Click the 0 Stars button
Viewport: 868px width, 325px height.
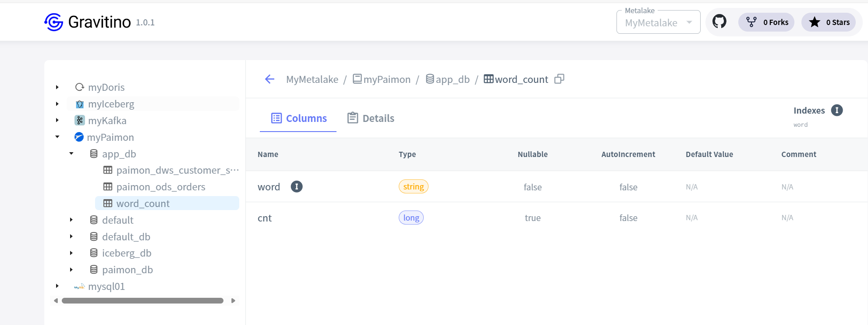(829, 22)
